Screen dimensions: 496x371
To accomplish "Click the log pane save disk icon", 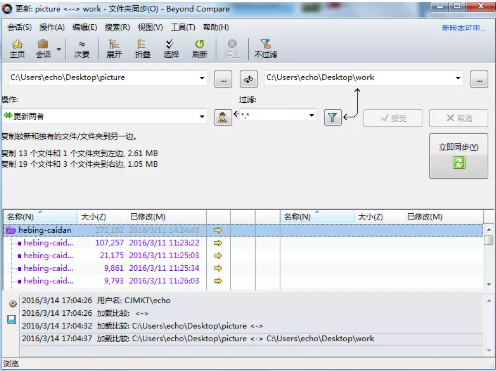I will (12, 320).
